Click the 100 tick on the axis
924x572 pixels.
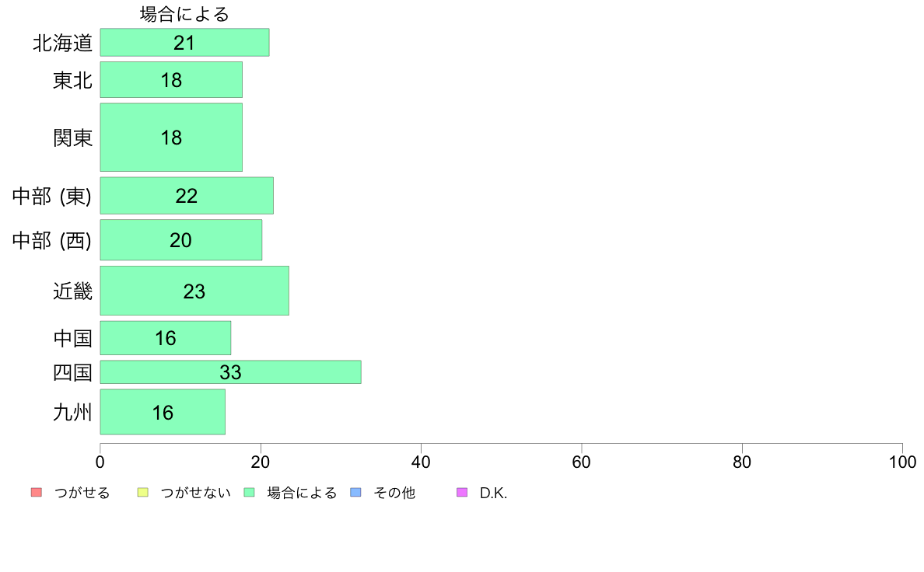pos(902,462)
